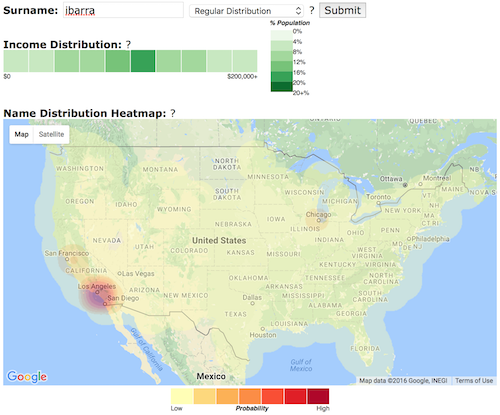
Task: Click the Google logo on the map
Action: (x=27, y=377)
